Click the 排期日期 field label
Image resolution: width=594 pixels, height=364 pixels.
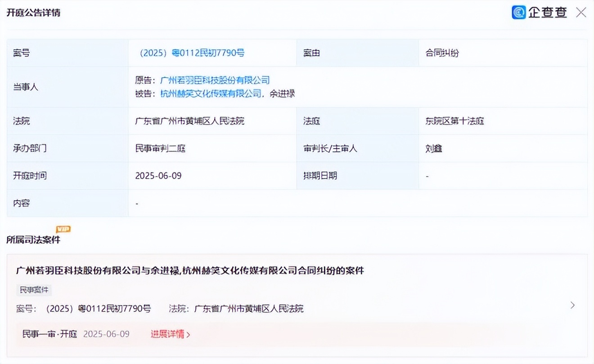tap(320, 176)
